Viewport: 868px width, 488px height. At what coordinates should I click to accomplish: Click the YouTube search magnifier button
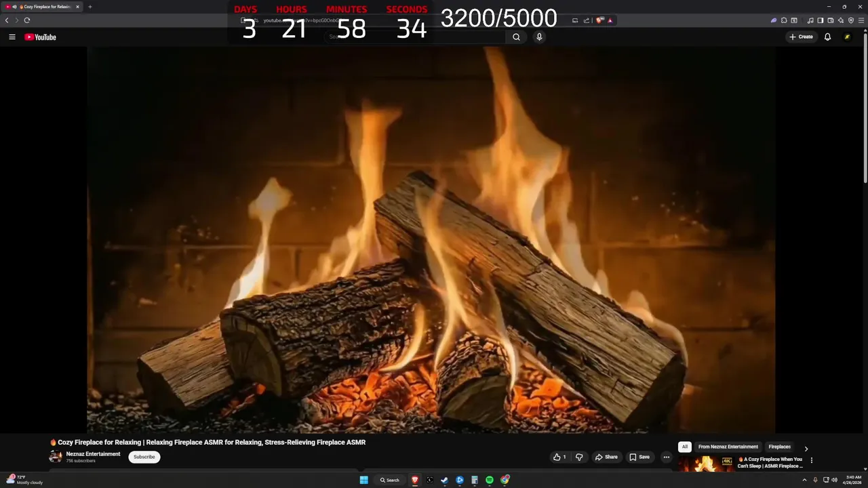[x=516, y=37]
